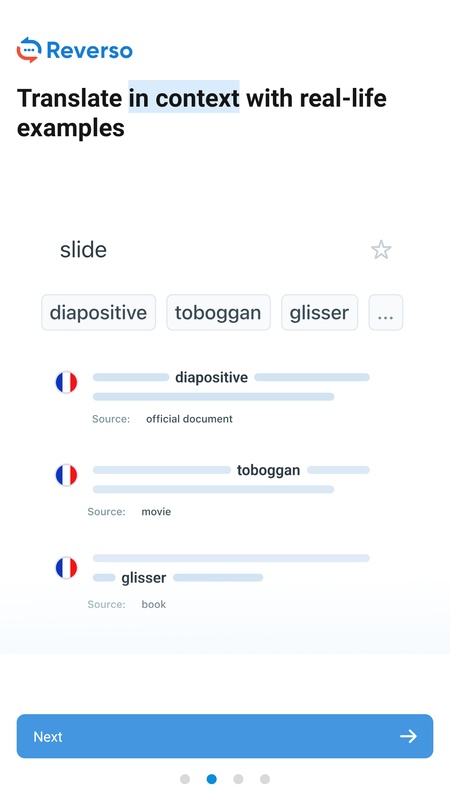The height and width of the screenshot is (800, 450).
Task: Tap French flag beside diapositive example
Action: (66, 382)
